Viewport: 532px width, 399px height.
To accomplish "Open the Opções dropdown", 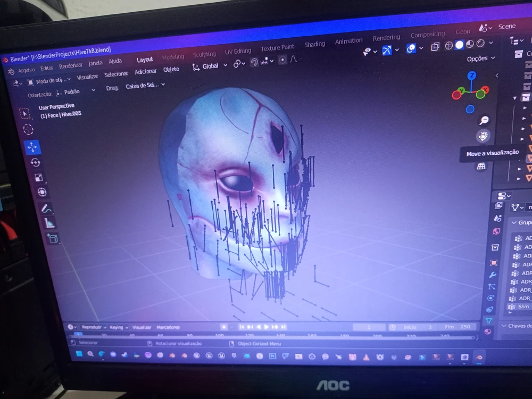I will 480,59.
